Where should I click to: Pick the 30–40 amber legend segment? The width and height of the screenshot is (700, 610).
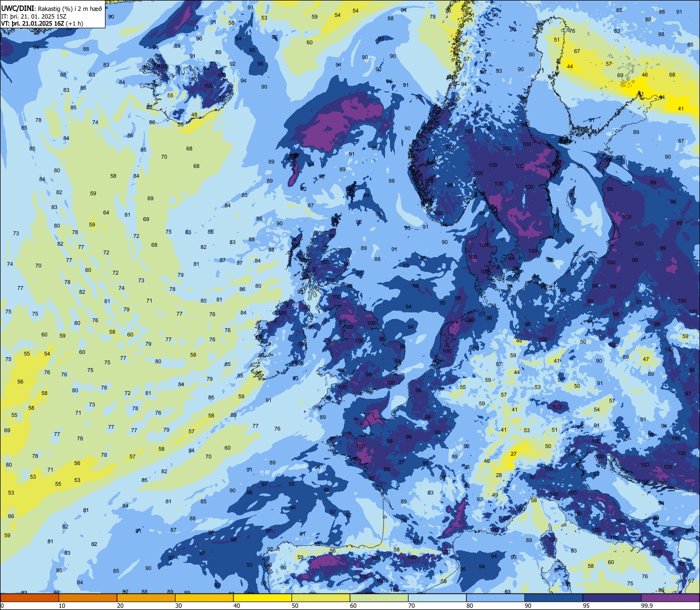click(205, 597)
